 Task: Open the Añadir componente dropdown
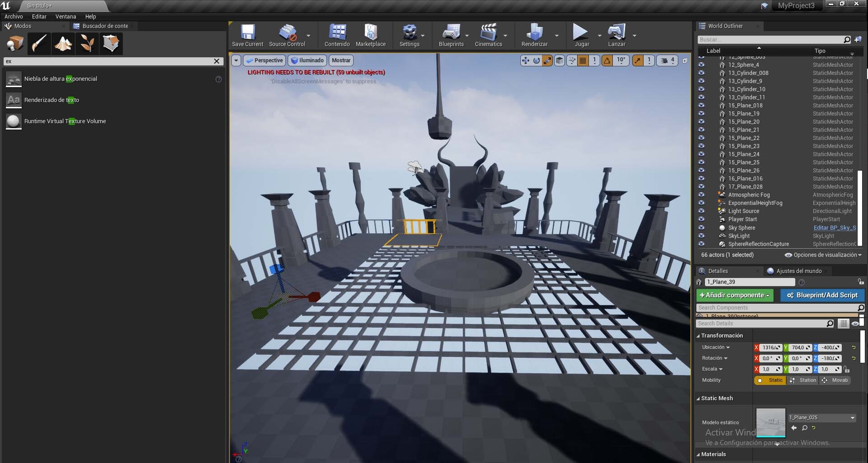734,295
